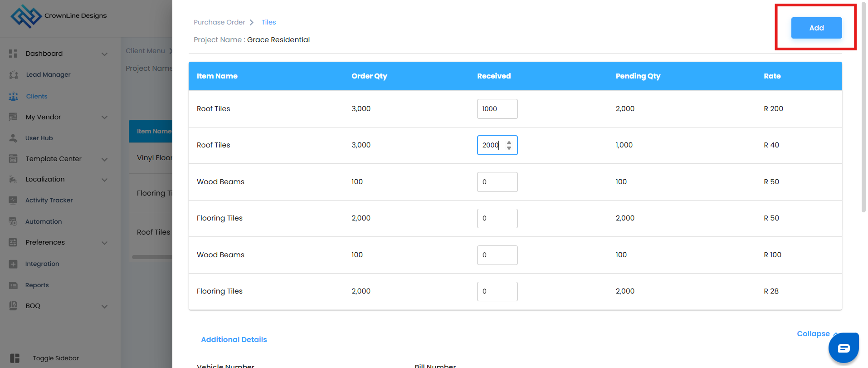Screen dimensions: 868x368
Task: Click the BOQ icon
Action: [13, 306]
